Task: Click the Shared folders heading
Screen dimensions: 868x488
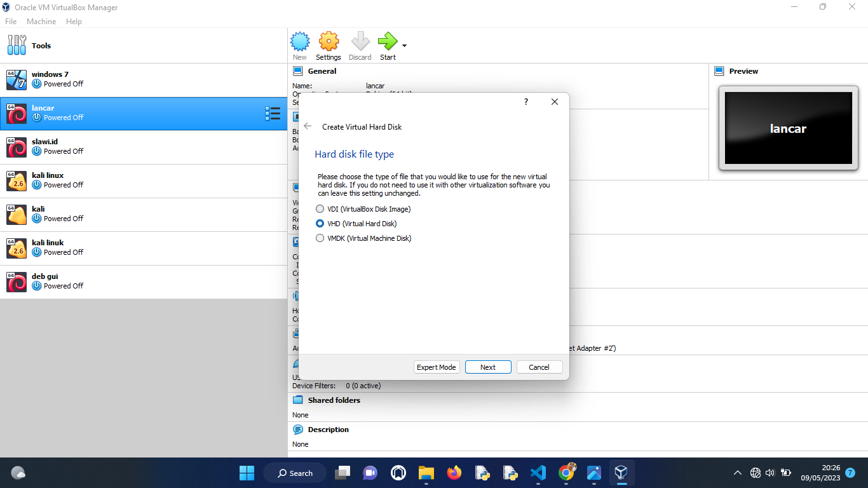Action: pyautogui.click(x=334, y=400)
